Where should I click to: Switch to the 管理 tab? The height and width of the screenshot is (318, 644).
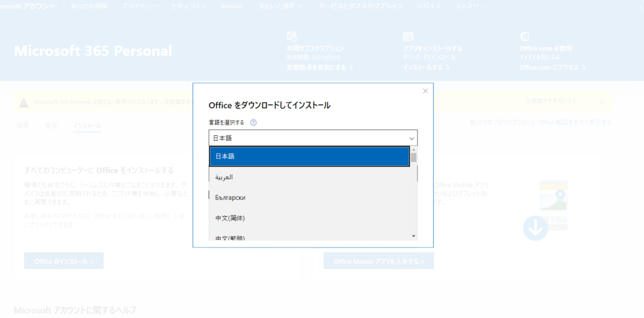pyautogui.click(x=51, y=126)
